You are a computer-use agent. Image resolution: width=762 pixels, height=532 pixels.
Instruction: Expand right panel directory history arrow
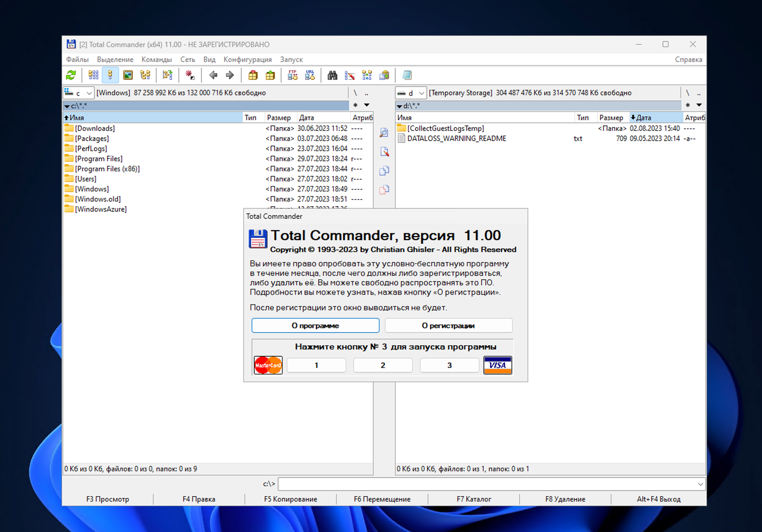click(x=699, y=105)
